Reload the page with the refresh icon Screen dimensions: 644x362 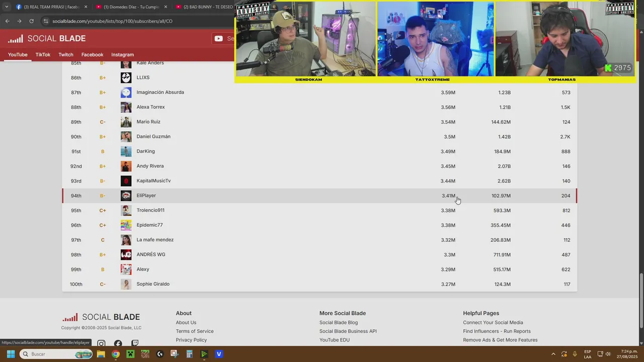tap(31, 21)
